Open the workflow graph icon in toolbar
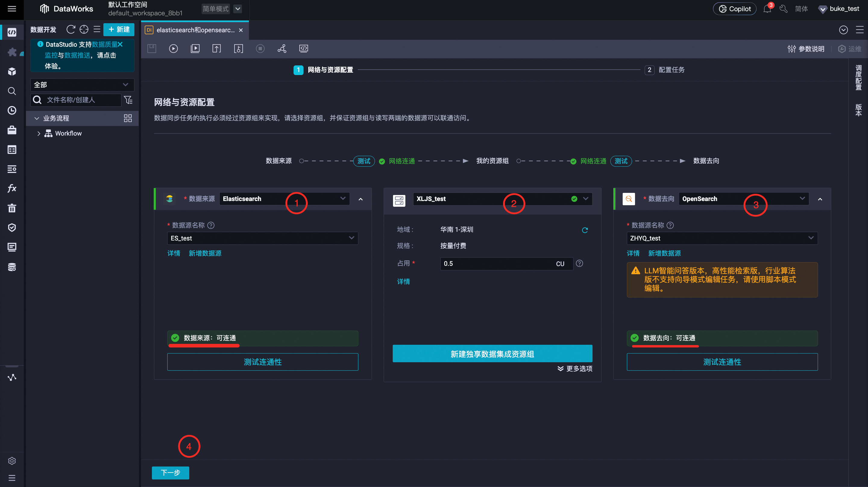868x487 pixels. [282, 49]
